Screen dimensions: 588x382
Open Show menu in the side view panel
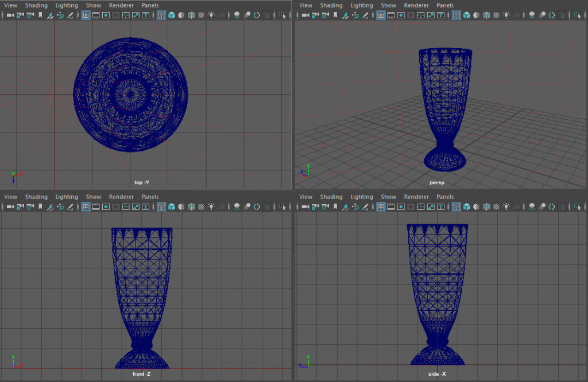pyautogui.click(x=389, y=197)
